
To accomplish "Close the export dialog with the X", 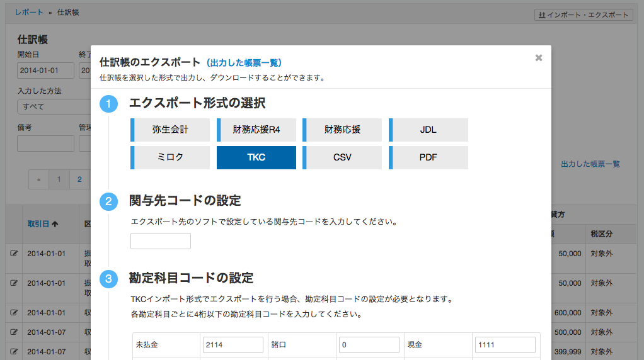I will pyautogui.click(x=538, y=58).
